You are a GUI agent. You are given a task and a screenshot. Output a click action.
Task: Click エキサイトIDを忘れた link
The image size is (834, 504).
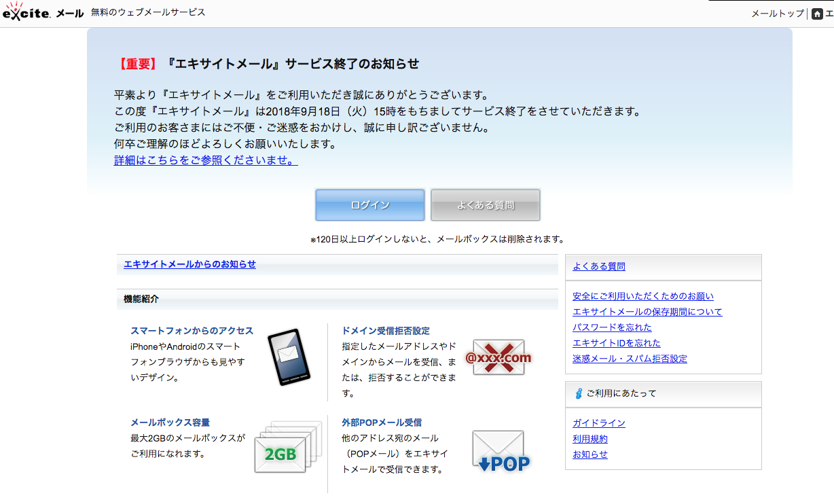(x=617, y=343)
